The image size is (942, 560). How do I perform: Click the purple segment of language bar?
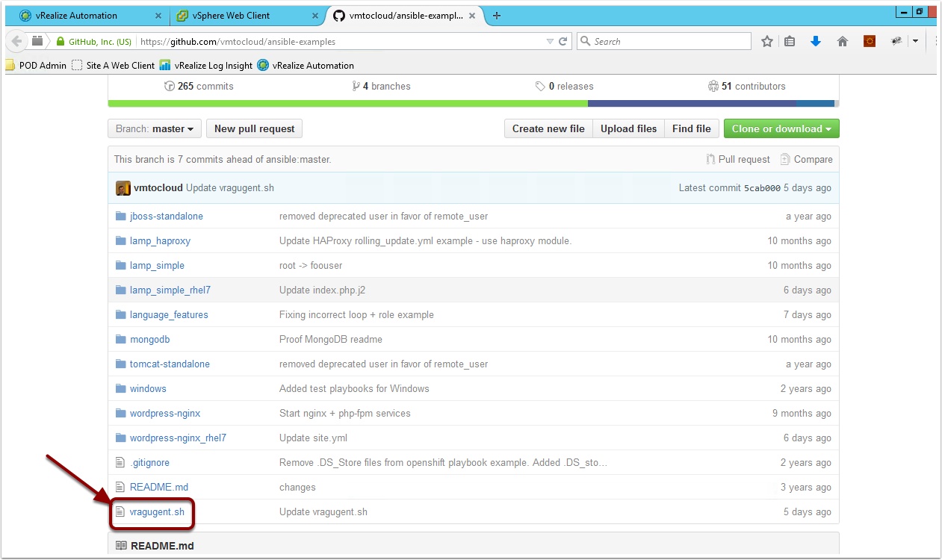tap(692, 104)
